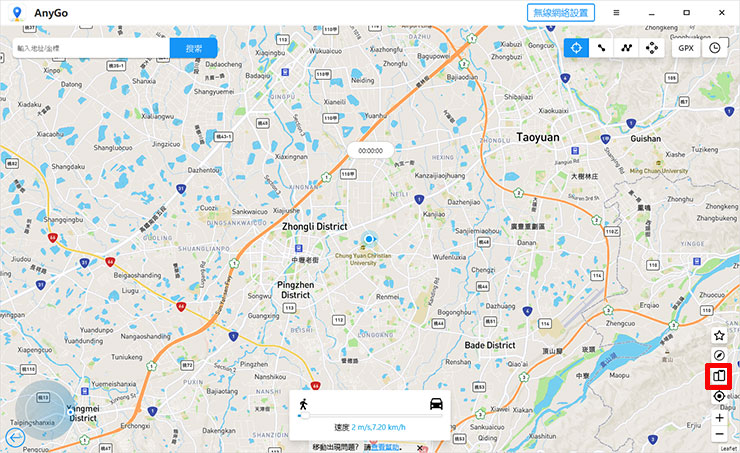The height and width of the screenshot is (453, 740).
Task: Select the two-spot route mode icon
Action: [x=601, y=48]
